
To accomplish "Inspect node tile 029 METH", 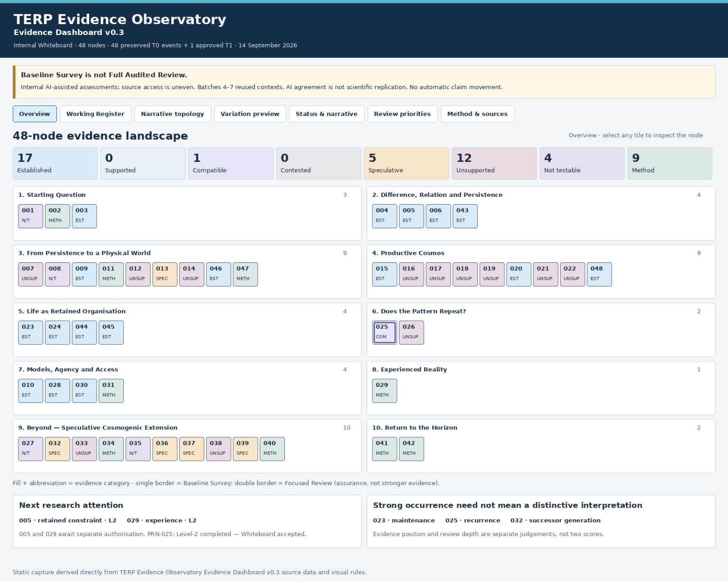I will point(384,391).
